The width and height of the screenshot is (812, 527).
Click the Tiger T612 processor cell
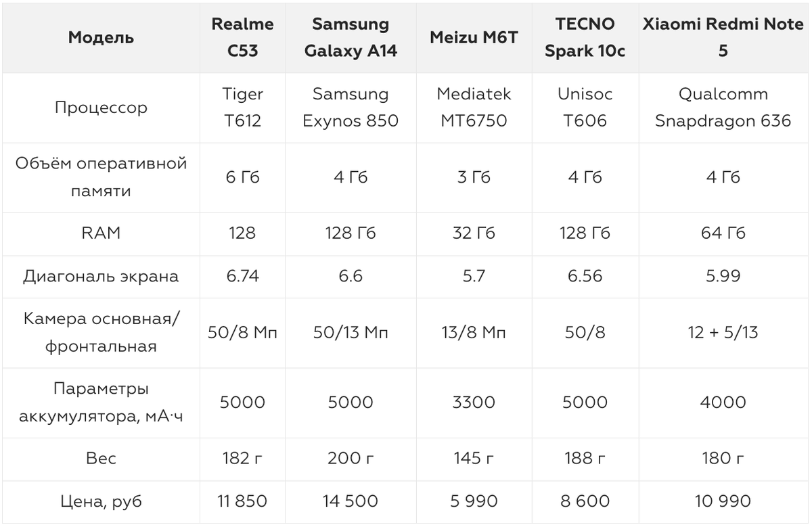(242, 108)
